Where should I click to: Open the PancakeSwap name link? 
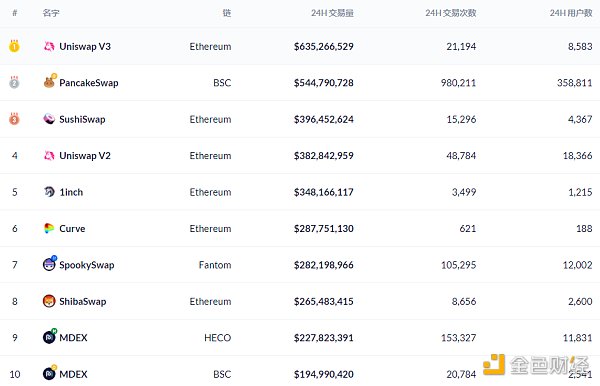pyautogui.click(x=89, y=83)
